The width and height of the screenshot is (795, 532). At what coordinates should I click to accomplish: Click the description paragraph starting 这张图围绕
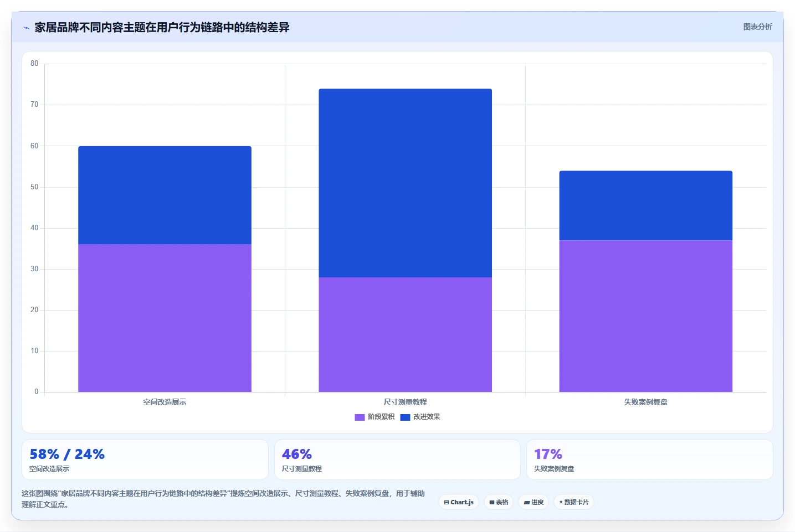click(x=223, y=499)
